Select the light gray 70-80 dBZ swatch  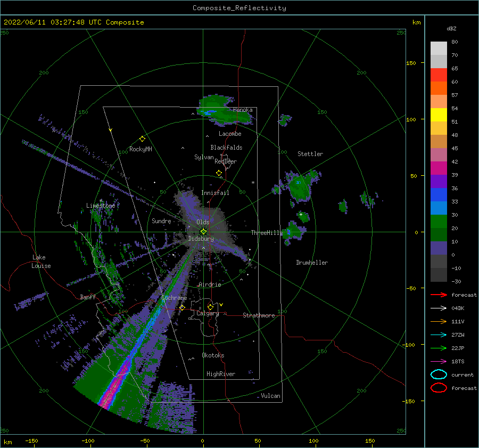tap(439, 48)
